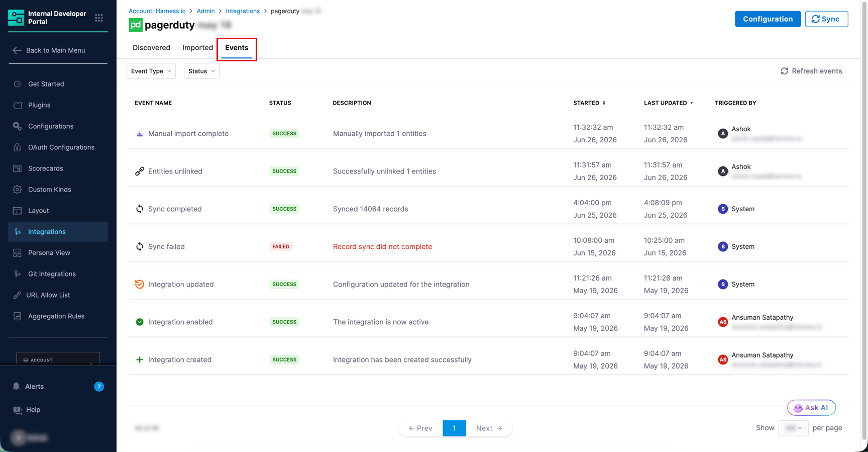Click the Sync failed row icon
The image size is (868, 452).
point(140,246)
